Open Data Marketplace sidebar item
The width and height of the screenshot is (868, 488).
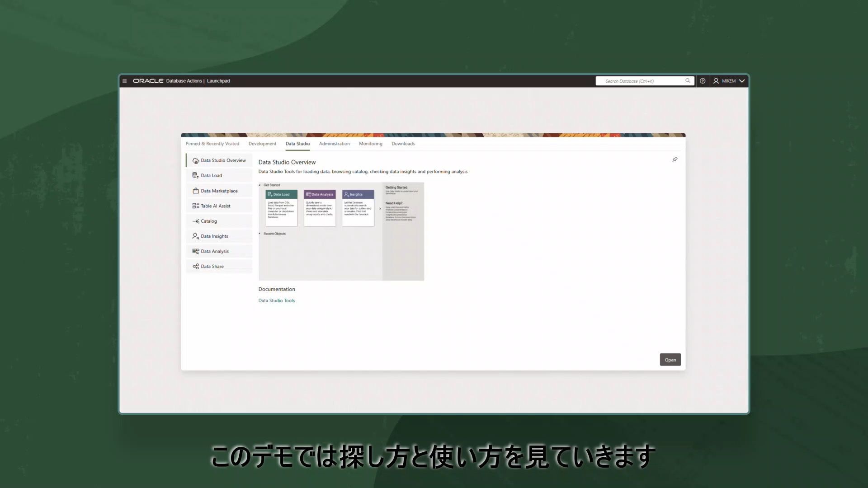[x=219, y=191]
